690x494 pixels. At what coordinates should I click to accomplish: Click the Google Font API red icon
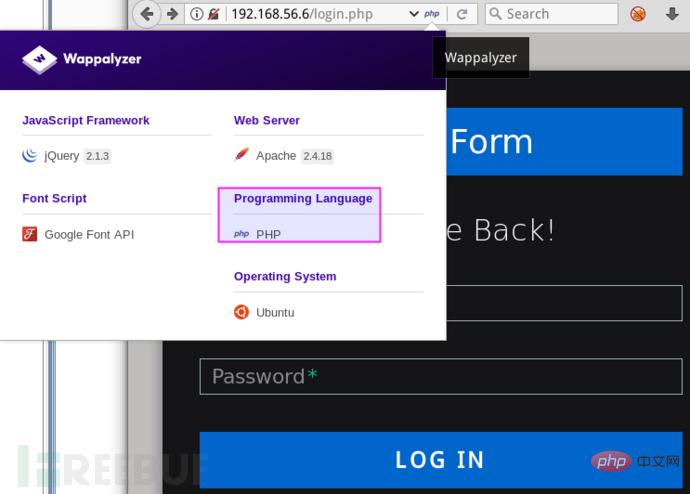pyautogui.click(x=29, y=234)
